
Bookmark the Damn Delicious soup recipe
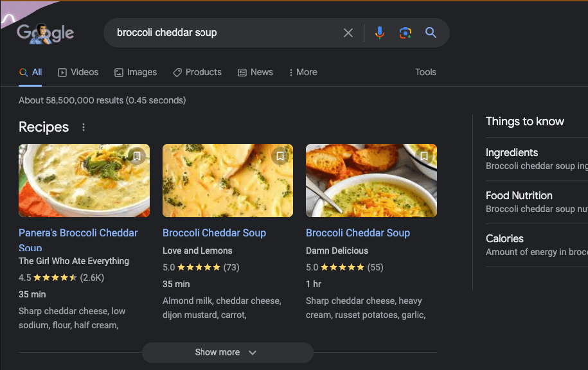[424, 156]
